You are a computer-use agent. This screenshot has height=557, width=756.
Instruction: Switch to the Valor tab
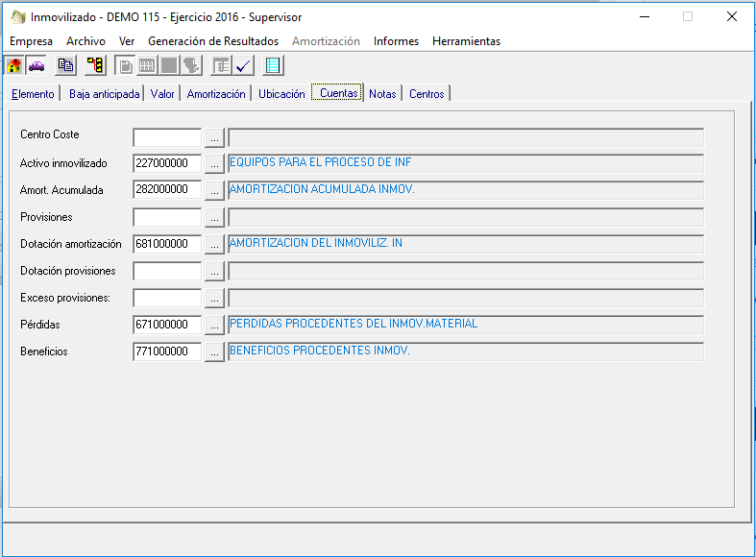click(x=162, y=94)
